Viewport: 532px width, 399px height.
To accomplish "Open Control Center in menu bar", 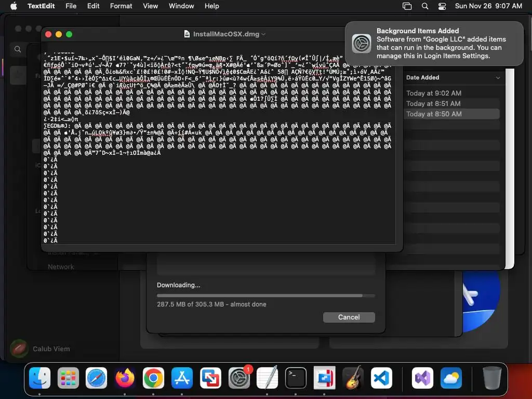I will (x=442, y=6).
